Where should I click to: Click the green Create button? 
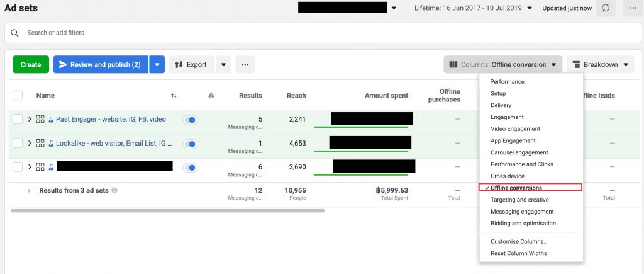coord(30,64)
